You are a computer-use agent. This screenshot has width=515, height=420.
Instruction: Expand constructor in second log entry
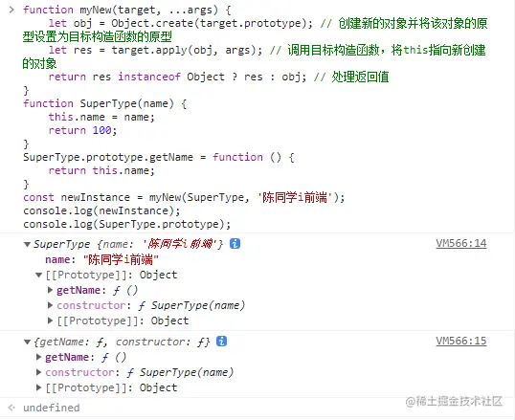(38, 372)
